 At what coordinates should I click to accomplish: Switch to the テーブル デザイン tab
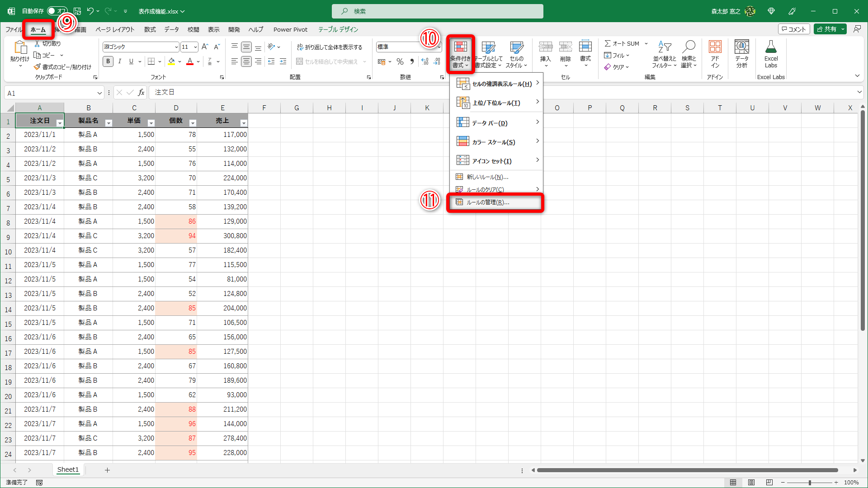click(338, 29)
